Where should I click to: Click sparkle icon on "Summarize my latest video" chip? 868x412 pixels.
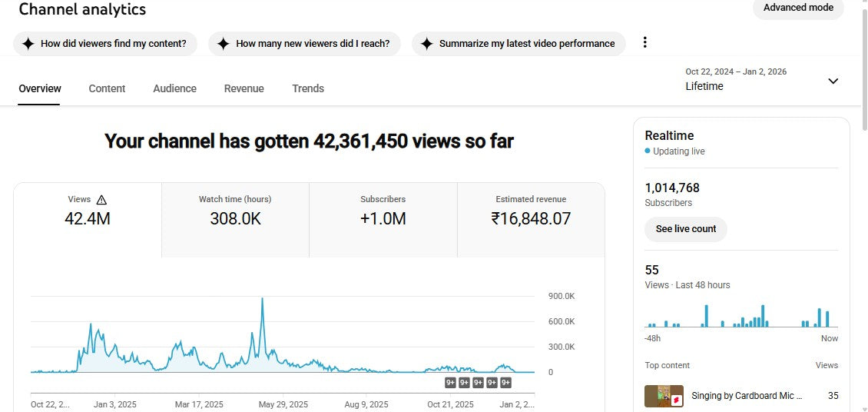point(426,44)
